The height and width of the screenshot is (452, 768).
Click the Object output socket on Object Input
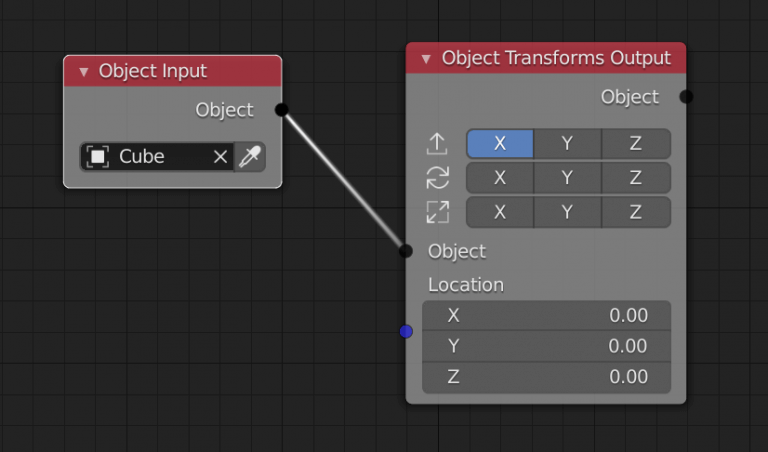coord(281,110)
